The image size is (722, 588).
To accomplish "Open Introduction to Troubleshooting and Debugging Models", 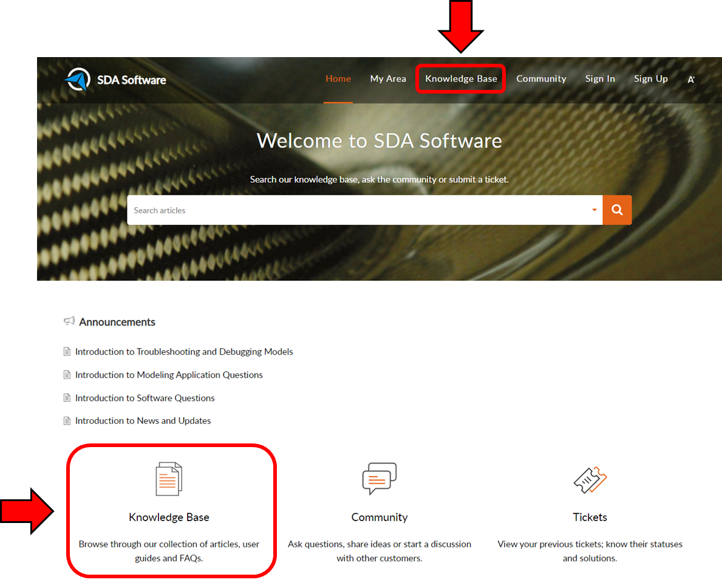I will tap(184, 352).
